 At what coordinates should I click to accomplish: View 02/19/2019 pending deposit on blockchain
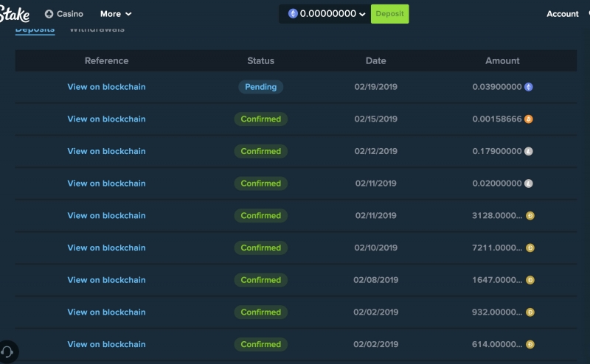(x=106, y=87)
